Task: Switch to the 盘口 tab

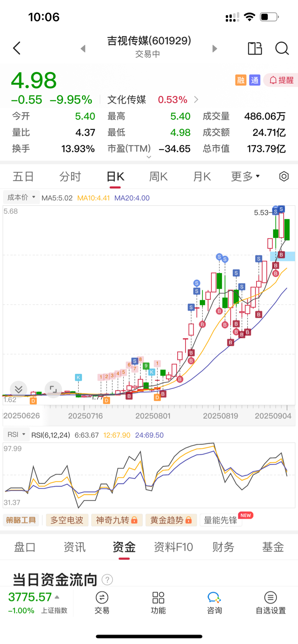Action: click(25, 547)
